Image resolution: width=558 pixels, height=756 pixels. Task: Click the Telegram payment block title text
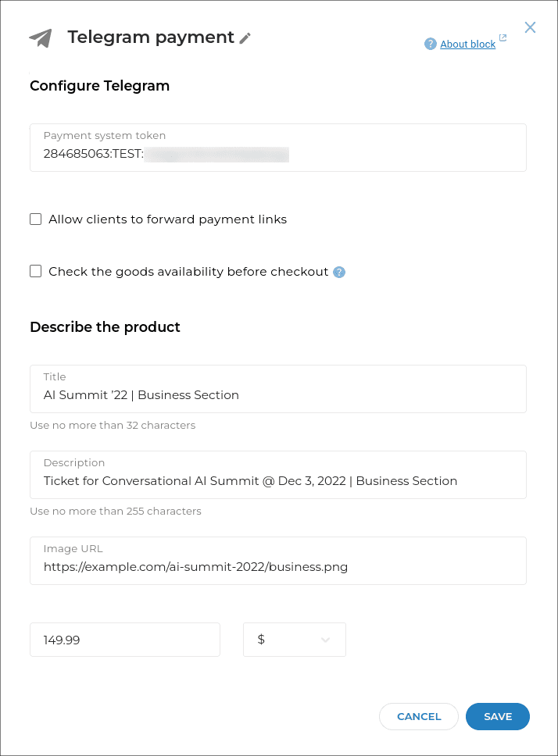(x=151, y=37)
